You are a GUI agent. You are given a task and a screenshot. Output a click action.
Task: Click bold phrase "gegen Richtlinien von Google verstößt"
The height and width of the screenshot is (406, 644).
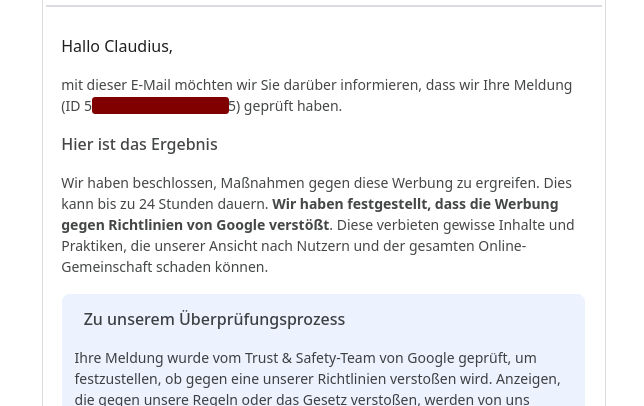195,225
